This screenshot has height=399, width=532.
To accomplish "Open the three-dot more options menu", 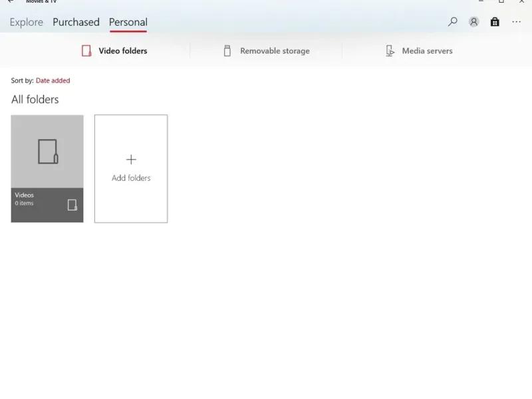I will (x=517, y=22).
